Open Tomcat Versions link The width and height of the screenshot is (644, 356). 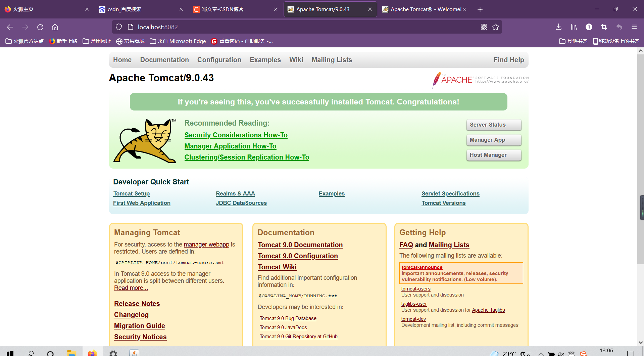tap(443, 203)
